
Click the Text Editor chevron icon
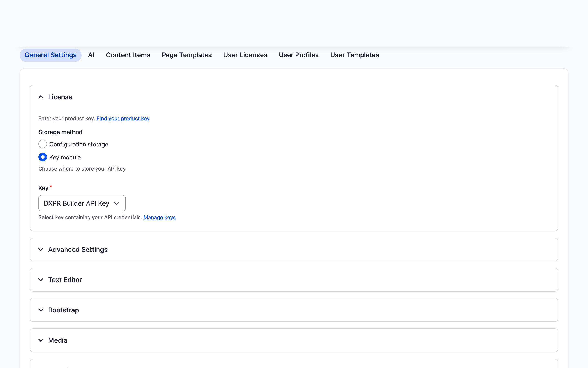pos(41,280)
